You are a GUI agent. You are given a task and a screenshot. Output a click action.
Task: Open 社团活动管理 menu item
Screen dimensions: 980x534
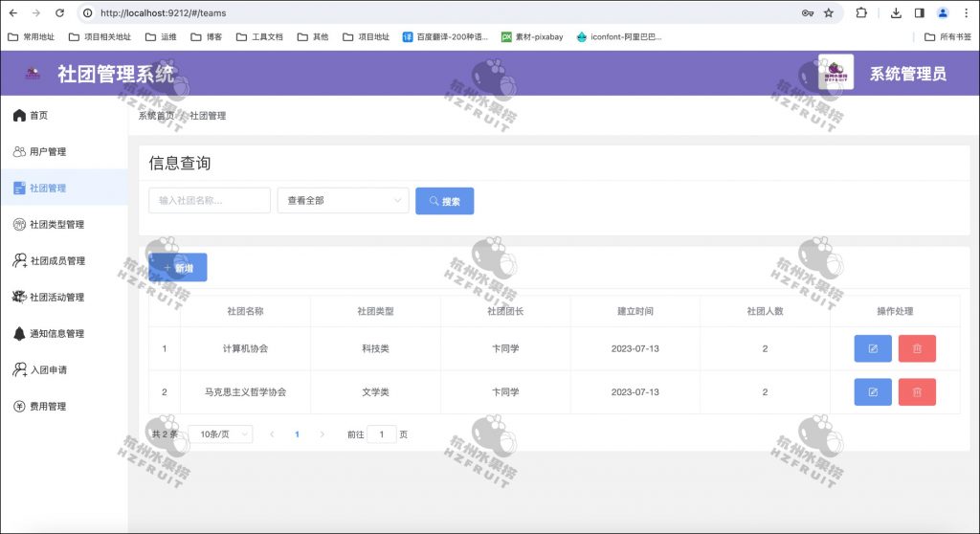tap(64, 297)
